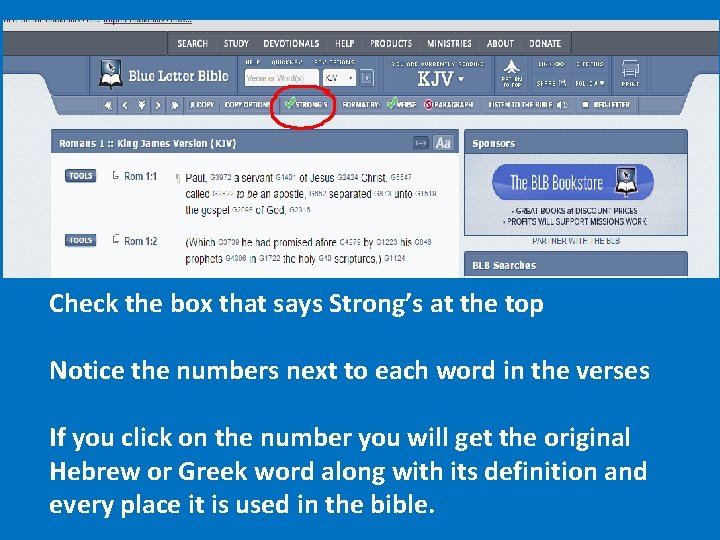The width and height of the screenshot is (720, 540).
Task: Click the Tools button for Rom 1:1
Action: pyautogui.click(x=80, y=176)
